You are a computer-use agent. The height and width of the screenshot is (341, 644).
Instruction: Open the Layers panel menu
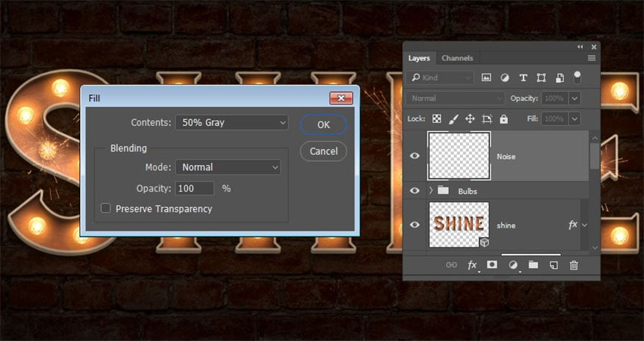point(592,58)
